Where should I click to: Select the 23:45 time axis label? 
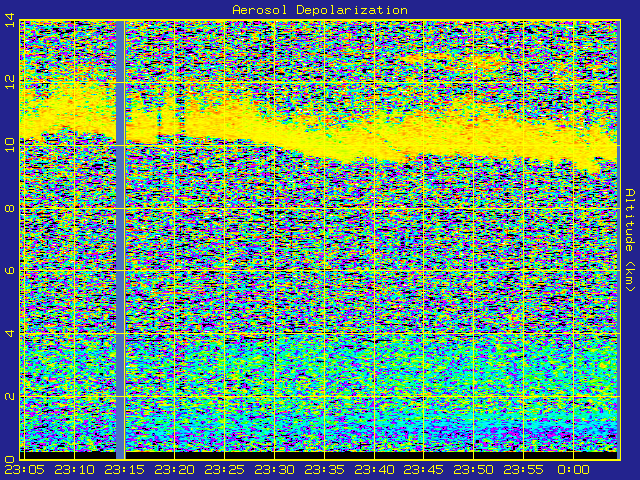pyautogui.click(x=424, y=470)
